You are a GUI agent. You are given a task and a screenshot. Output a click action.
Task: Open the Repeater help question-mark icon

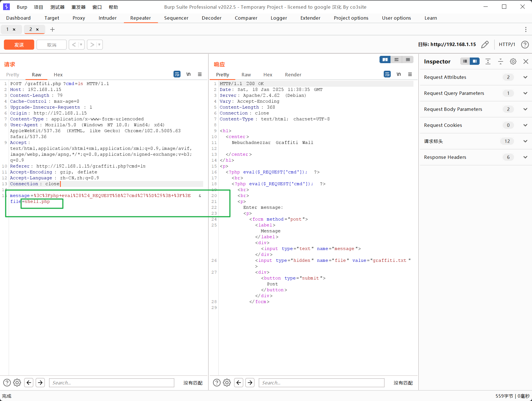tap(525, 44)
